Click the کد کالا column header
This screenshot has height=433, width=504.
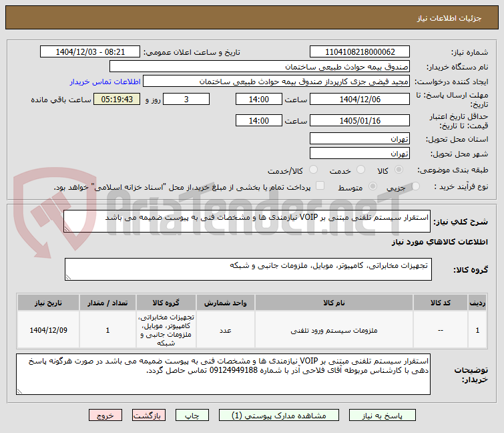[441, 303]
